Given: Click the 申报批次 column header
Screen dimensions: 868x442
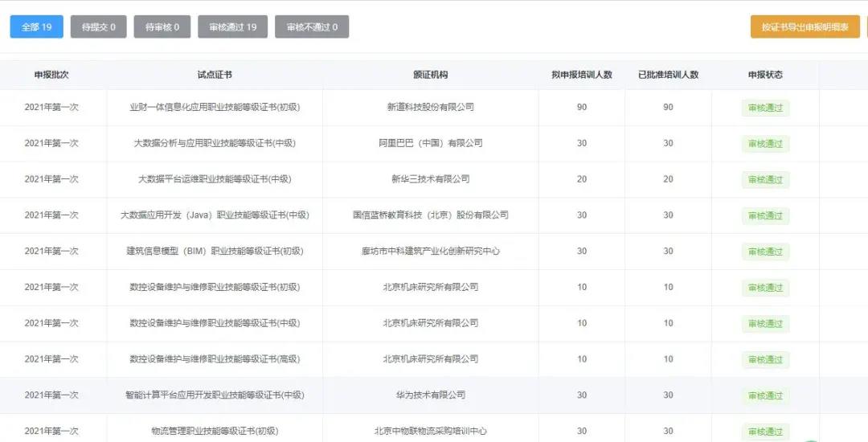Looking at the screenshot, I should coord(51,75).
